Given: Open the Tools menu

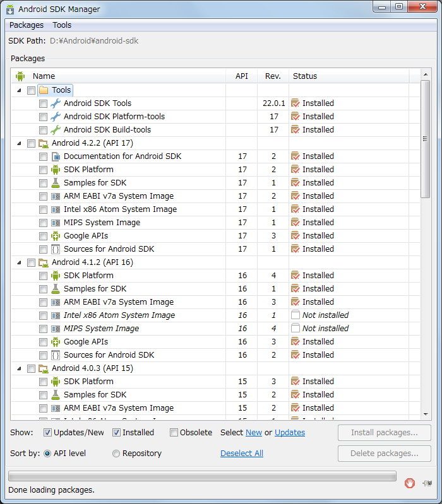Looking at the screenshot, I should point(62,25).
